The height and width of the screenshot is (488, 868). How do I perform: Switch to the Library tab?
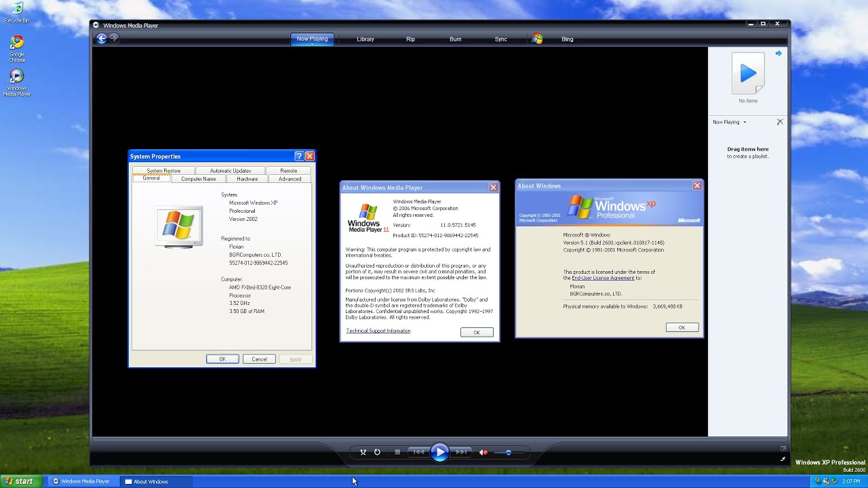pyautogui.click(x=366, y=39)
